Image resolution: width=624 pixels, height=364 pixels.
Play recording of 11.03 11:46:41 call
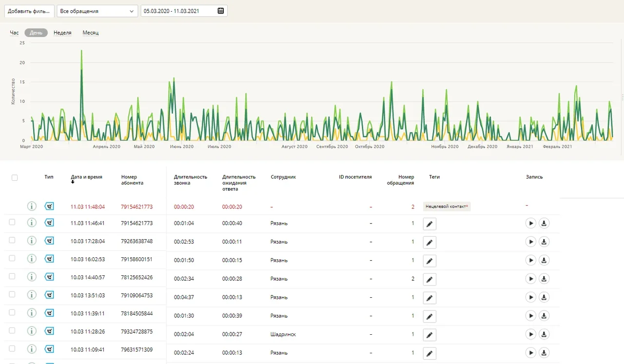tap(531, 224)
